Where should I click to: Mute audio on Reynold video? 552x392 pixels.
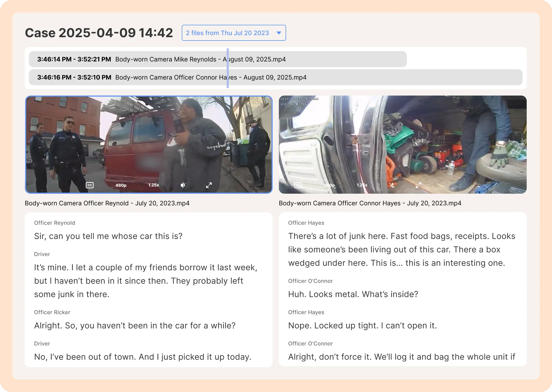(x=183, y=185)
